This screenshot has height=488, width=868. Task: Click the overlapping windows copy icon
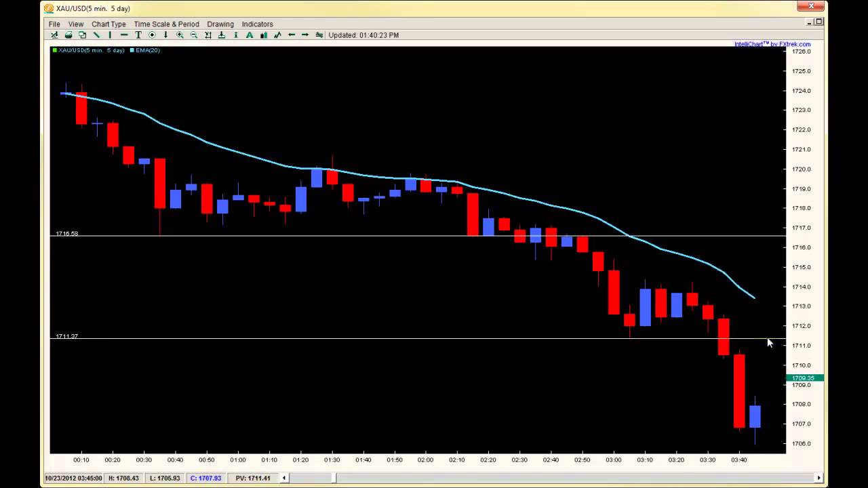pos(82,35)
